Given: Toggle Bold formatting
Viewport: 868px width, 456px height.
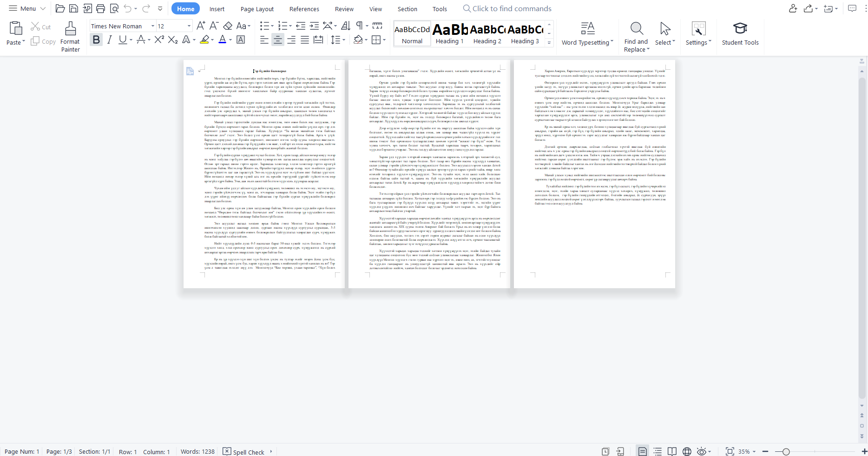Looking at the screenshot, I should [96, 40].
